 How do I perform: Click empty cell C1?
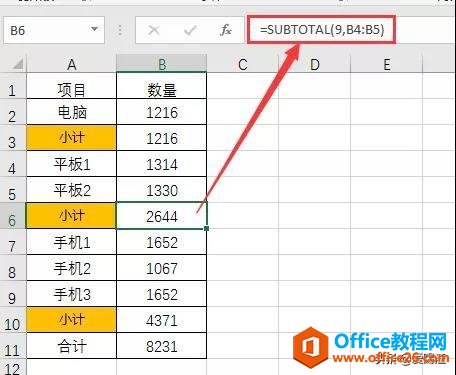tap(243, 86)
